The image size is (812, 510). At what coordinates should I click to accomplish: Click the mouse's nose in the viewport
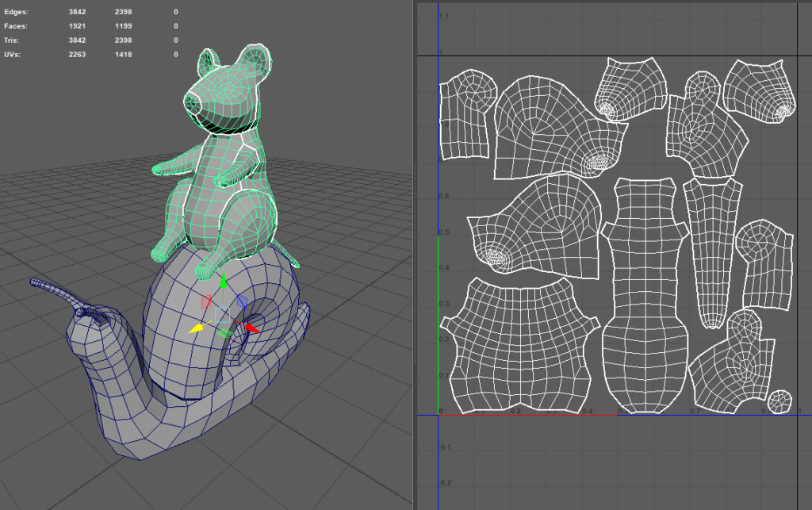[x=190, y=101]
